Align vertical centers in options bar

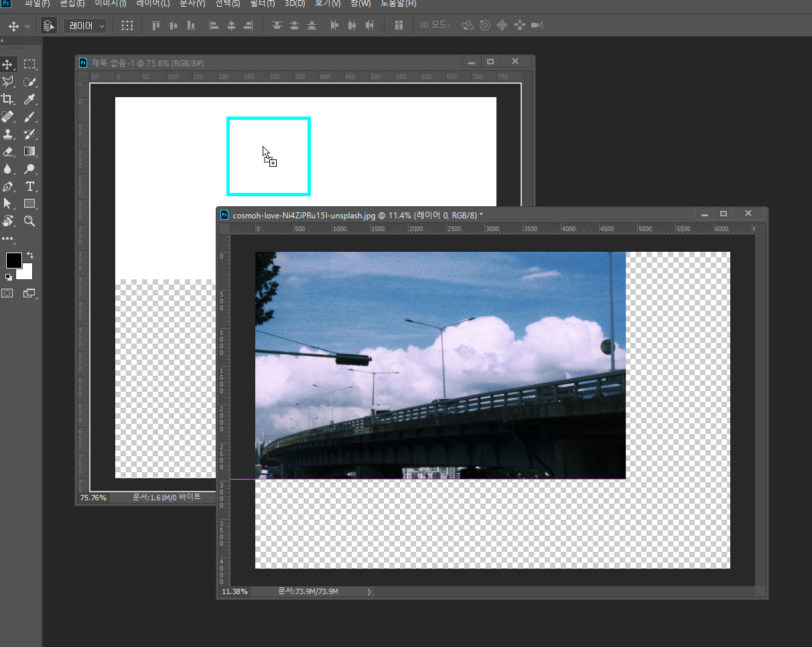(x=174, y=25)
